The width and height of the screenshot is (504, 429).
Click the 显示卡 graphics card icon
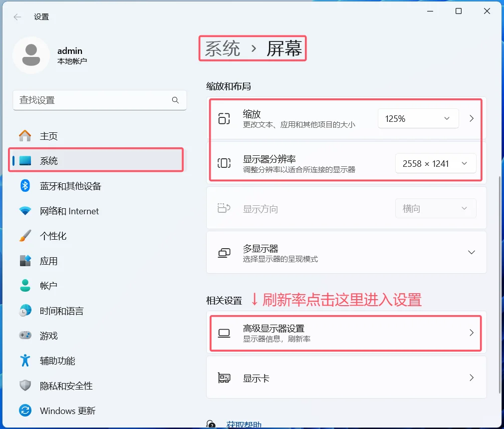(224, 378)
